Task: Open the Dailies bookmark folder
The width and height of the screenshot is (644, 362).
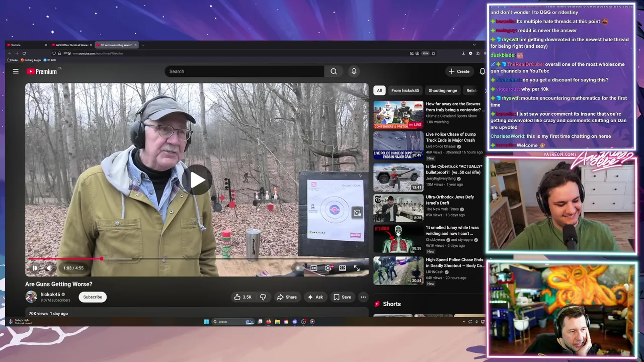Action: (x=13, y=60)
